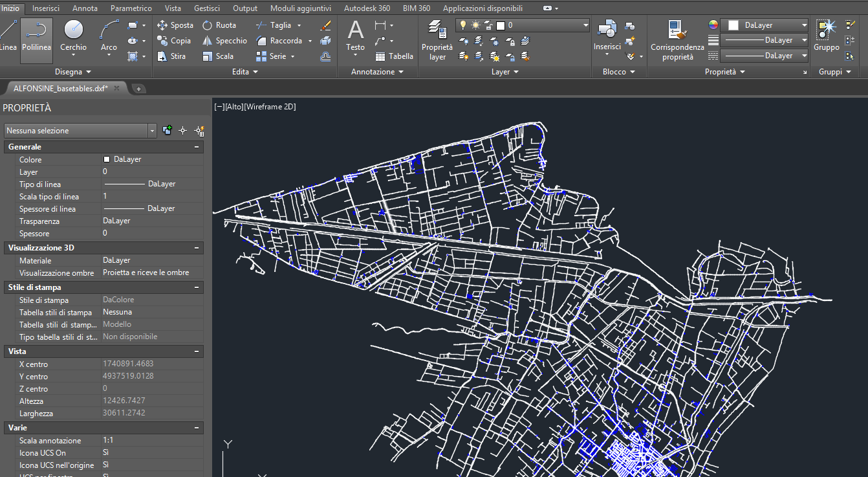Switch to Moduli aggiuntivi tab
868x477 pixels.
coord(301,8)
